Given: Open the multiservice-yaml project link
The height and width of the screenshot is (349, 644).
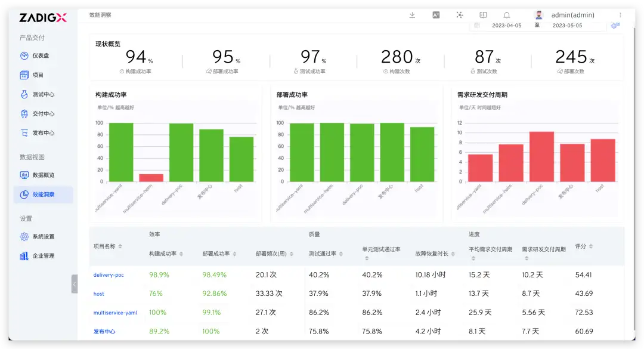Looking at the screenshot, I should (x=114, y=312).
